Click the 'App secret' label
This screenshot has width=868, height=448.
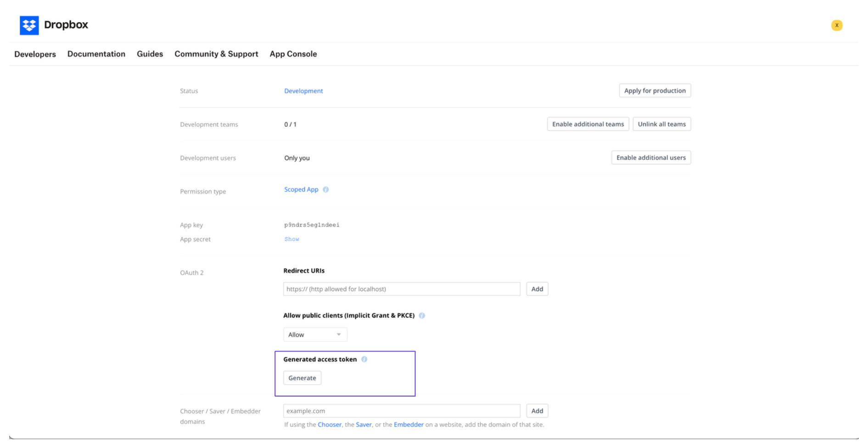point(195,239)
